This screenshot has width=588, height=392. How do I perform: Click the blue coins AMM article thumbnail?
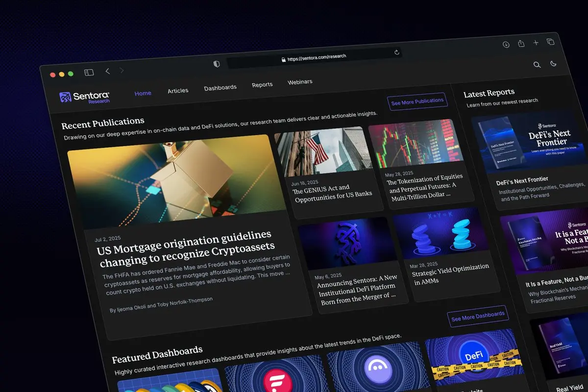[441, 234]
